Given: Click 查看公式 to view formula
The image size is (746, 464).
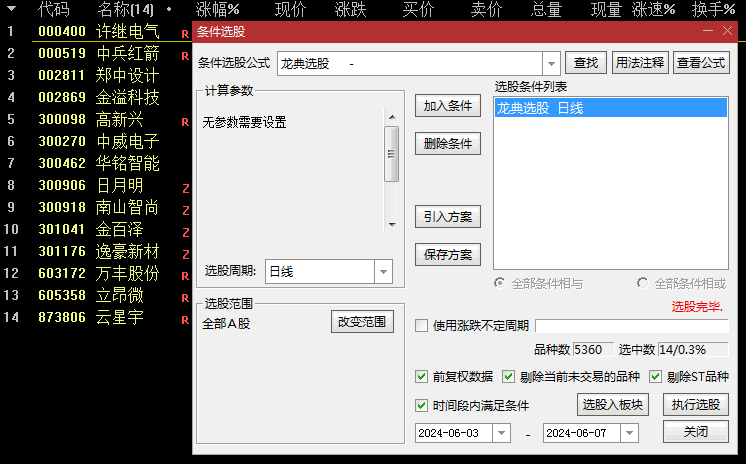Looking at the screenshot, I should [x=701, y=63].
